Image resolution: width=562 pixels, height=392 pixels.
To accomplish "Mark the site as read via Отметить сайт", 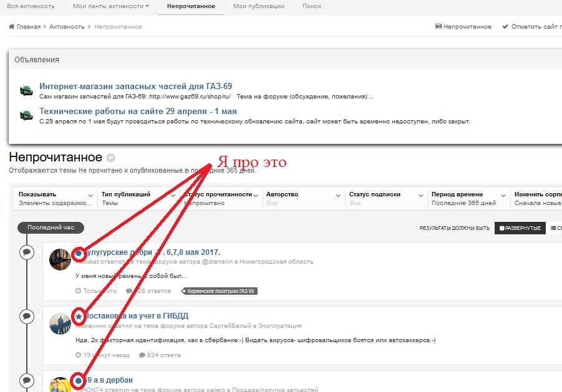I will click(531, 27).
